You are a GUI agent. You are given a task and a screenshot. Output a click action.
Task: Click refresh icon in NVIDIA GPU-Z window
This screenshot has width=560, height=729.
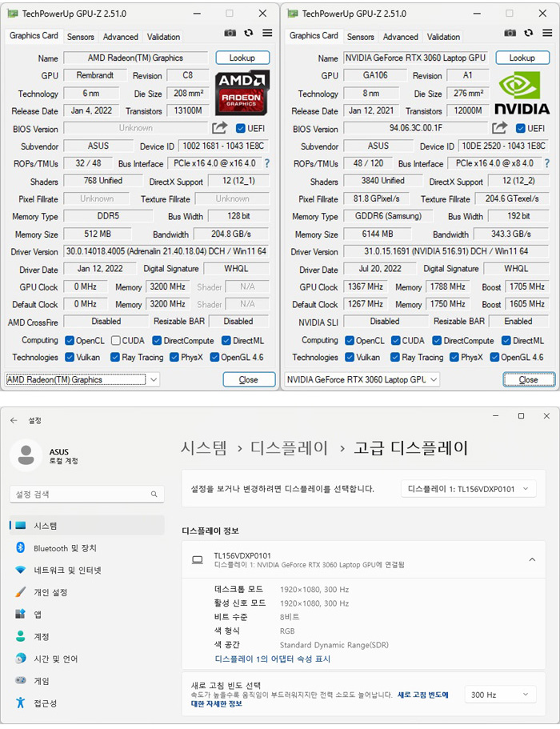point(528,33)
